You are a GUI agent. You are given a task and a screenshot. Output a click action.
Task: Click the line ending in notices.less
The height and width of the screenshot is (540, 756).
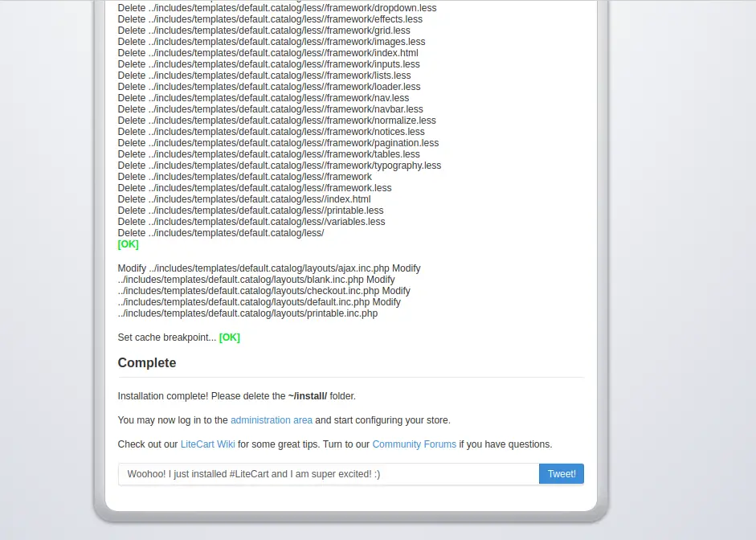(271, 132)
